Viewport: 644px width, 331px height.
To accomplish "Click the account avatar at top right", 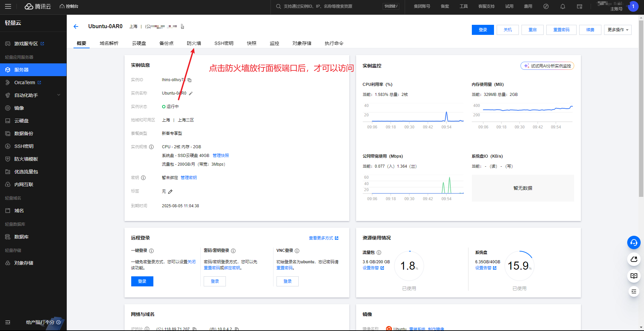I will [633, 6].
